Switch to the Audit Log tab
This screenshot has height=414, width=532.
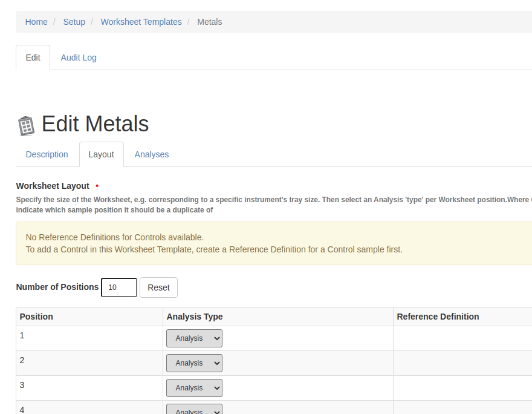pyautogui.click(x=78, y=57)
